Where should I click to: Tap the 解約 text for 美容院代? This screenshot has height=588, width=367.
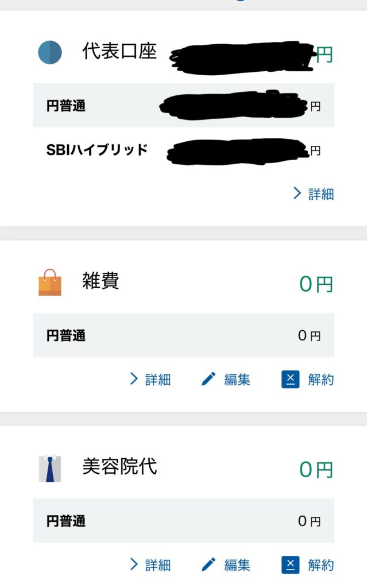coord(320,564)
